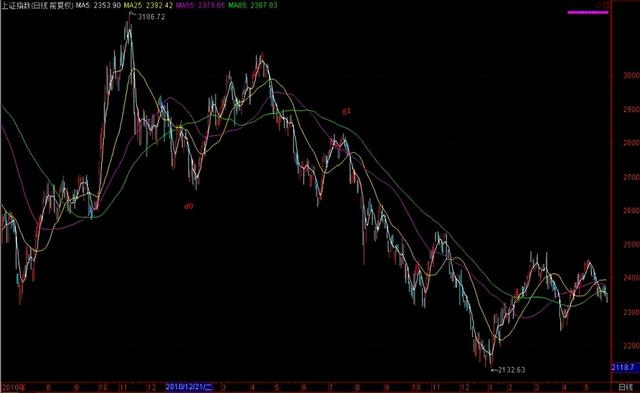The width and height of the screenshot is (640, 393).
Task: Select the highlighted 2010/12/21 date label
Action: click(189, 387)
